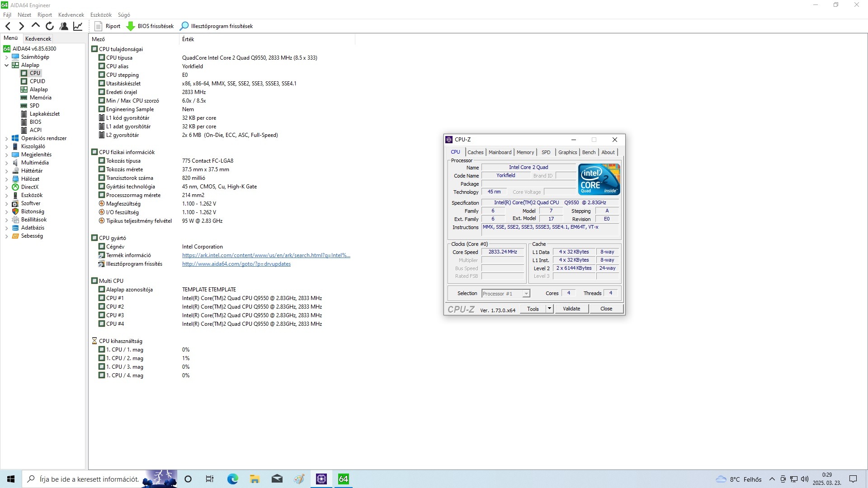Open the Mainboard tab in CPU-Z
The height and width of the screenshot is (488, 868).
point(500,152)
